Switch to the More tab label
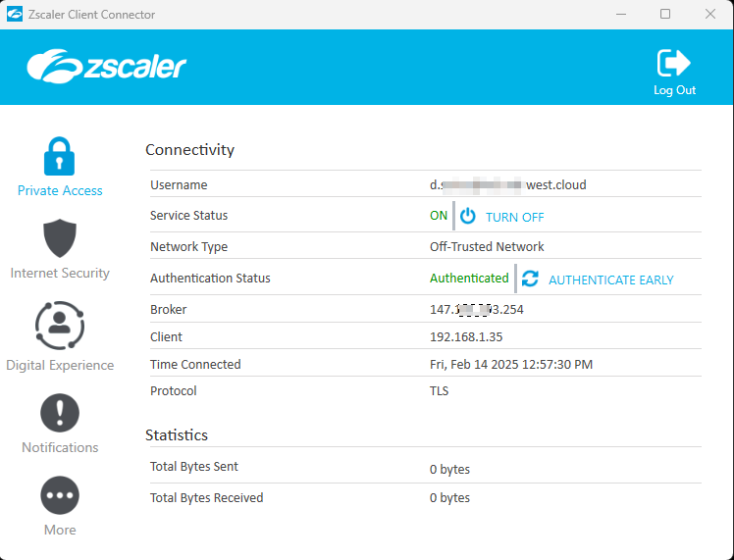734x560 pixels. click(60, 530)
